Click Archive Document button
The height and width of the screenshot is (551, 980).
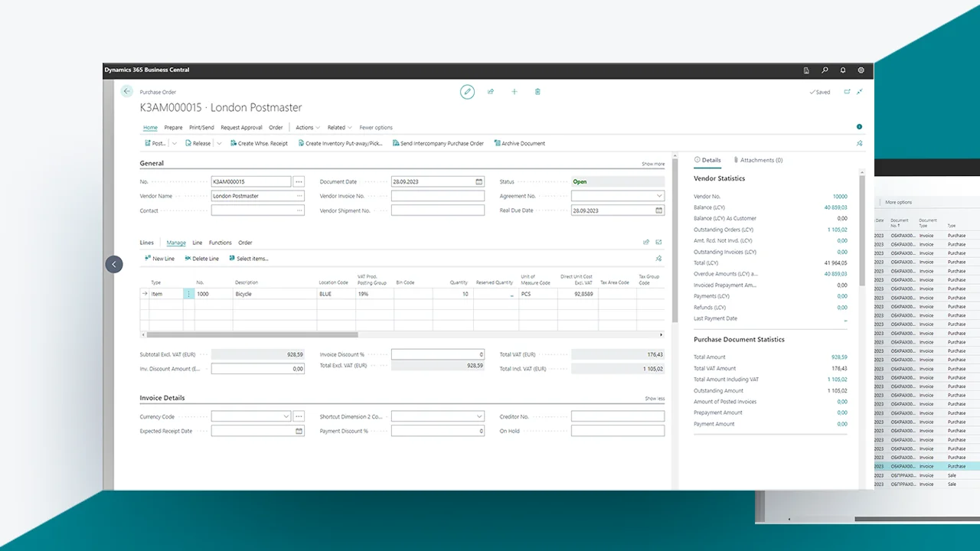(x=520, y=143)
